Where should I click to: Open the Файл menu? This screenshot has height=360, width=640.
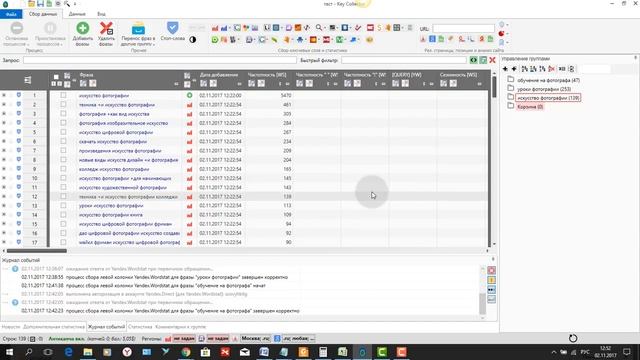click(x=11, y=14)
